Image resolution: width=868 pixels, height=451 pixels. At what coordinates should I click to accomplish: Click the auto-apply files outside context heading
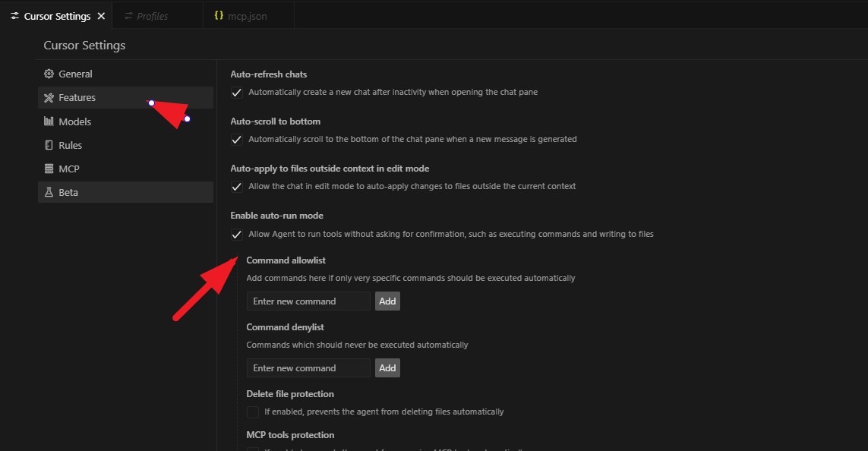pyautogui.click(x=330, y=169)
